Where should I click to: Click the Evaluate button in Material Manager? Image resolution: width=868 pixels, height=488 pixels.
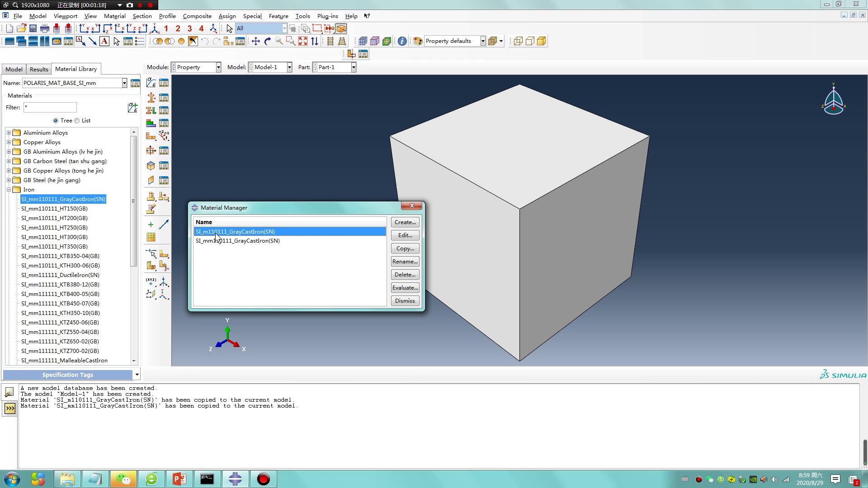(405, 287)
